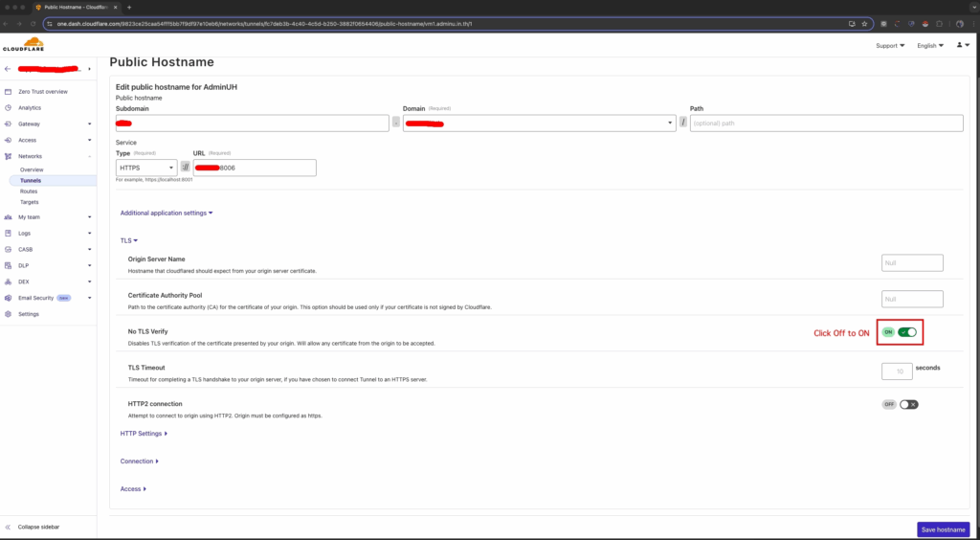Click the Subdomain input field

coord(253,124)
